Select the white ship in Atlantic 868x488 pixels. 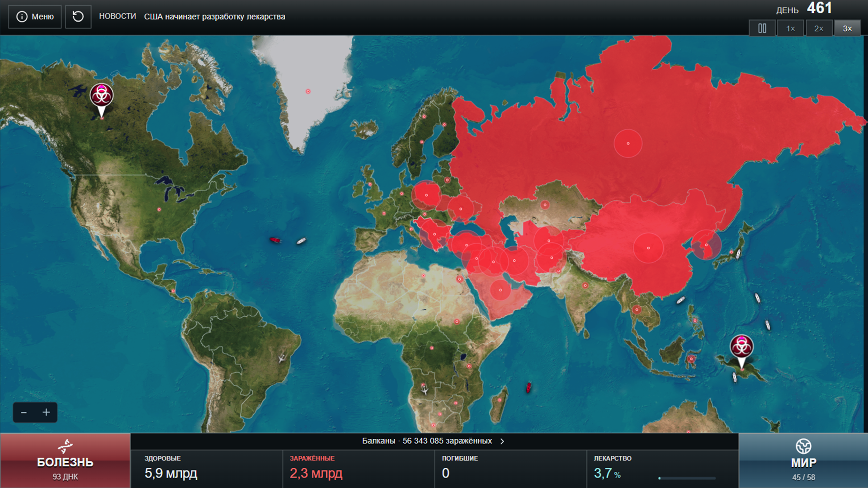[x=301, y=241]
